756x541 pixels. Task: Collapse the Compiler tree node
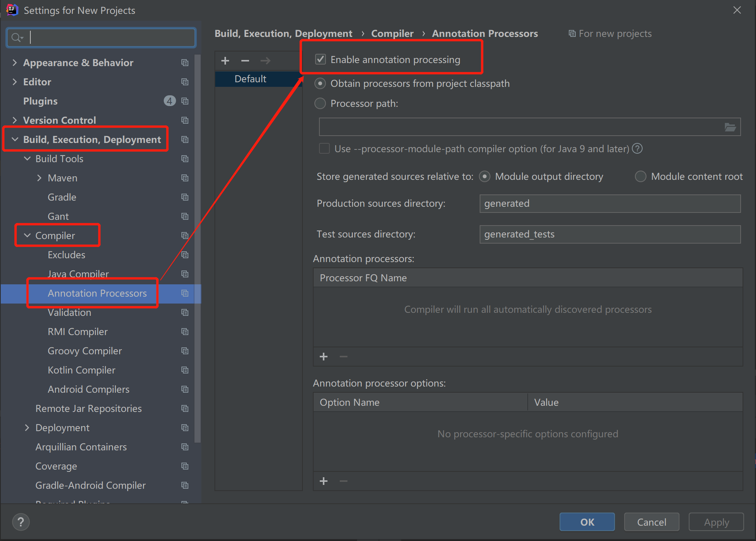click(x=27, y=236)
